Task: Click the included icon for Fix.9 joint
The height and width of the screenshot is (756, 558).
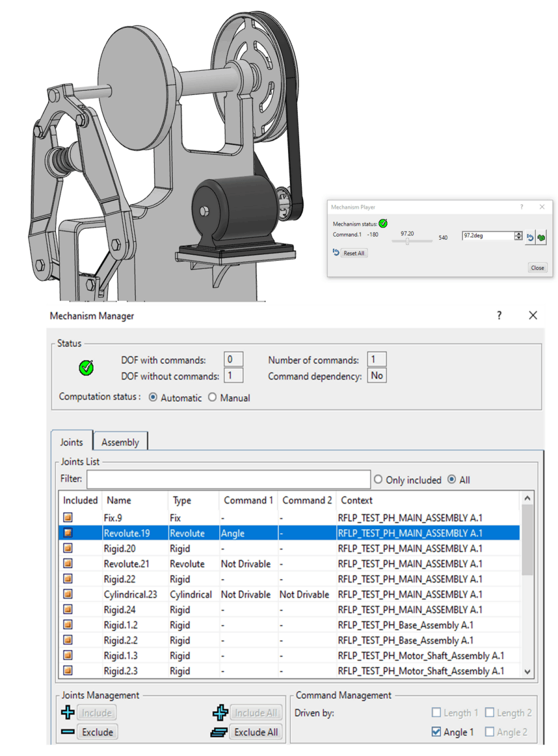Action: (68, 518)
